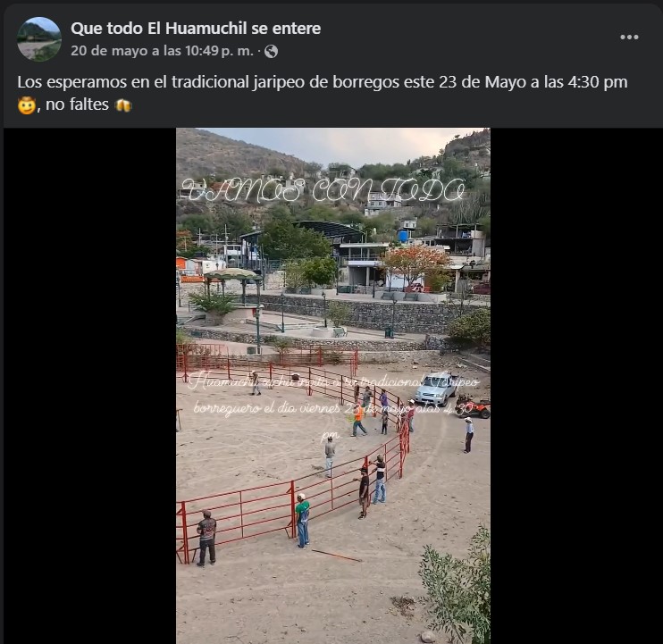663x644 pixels.
Task: Click the jaripeo borreguero cursive overlay text
Action: pyautogui.click(x=334, y=403)
